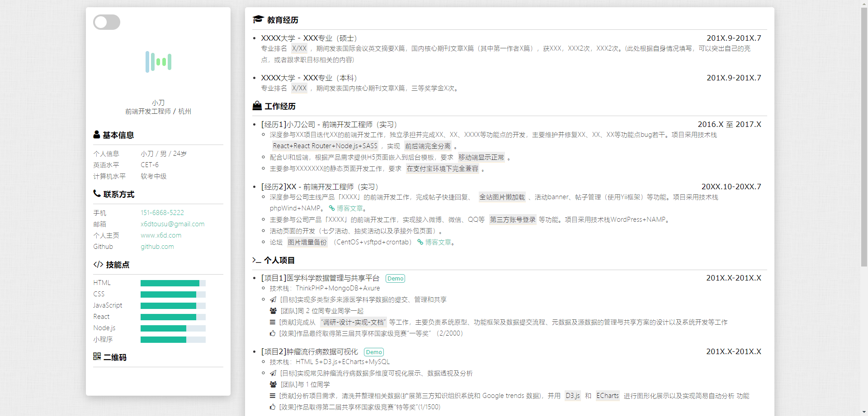Open personal homepage www.x6d.com

pyautogui.click(x=160, y=235)
